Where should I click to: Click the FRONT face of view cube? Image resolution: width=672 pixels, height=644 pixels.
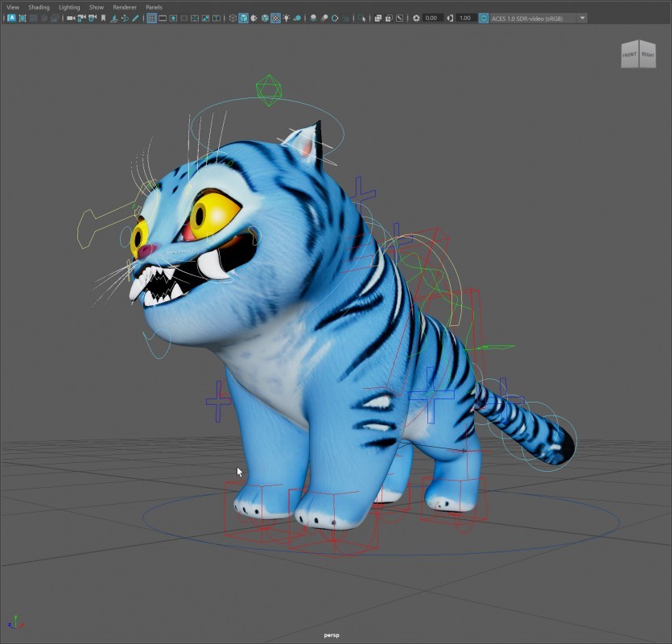[629, 56]
